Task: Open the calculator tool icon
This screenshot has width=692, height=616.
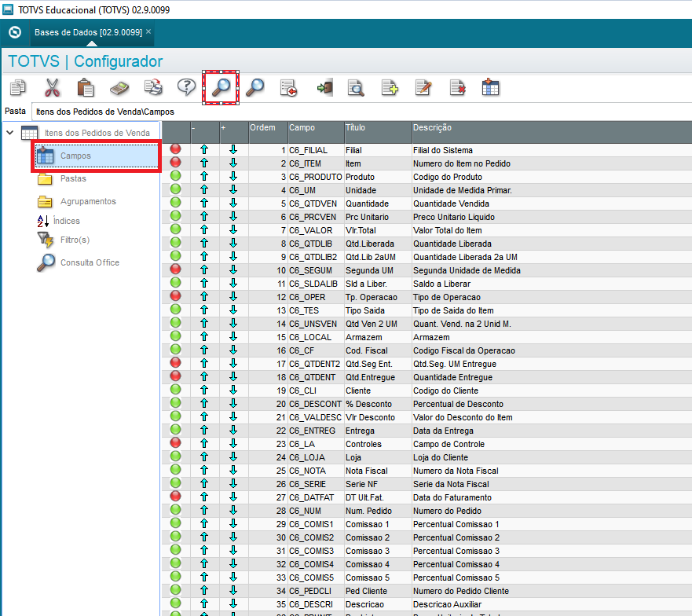Action: click(119, 87)
